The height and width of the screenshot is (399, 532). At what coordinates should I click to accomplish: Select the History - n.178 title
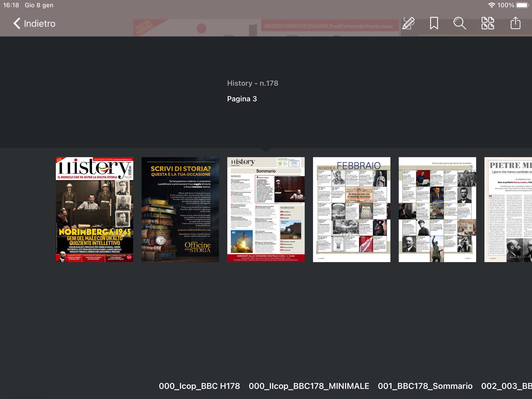tap(253, 83)
